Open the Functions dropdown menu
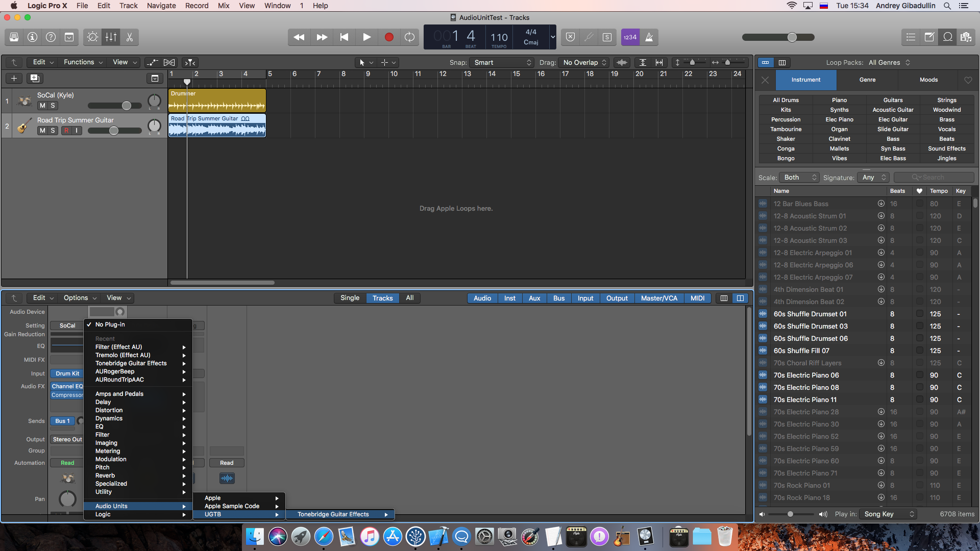Screen dimensions: 980x551 pyautogui.click(x=83, y=62)
